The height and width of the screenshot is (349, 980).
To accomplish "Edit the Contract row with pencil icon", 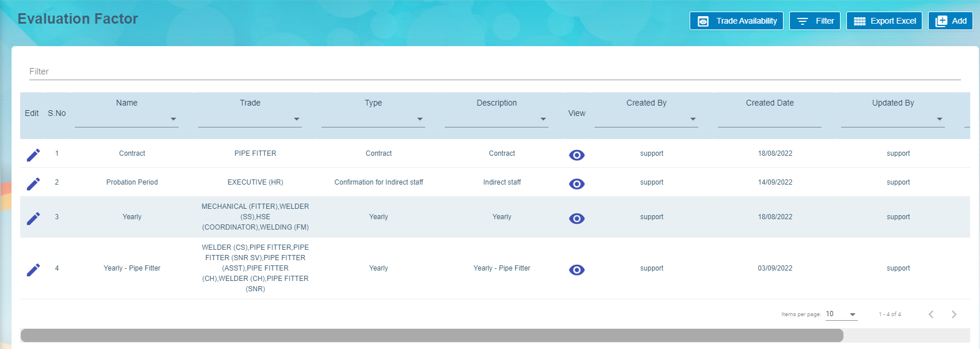I will [33, 155].
